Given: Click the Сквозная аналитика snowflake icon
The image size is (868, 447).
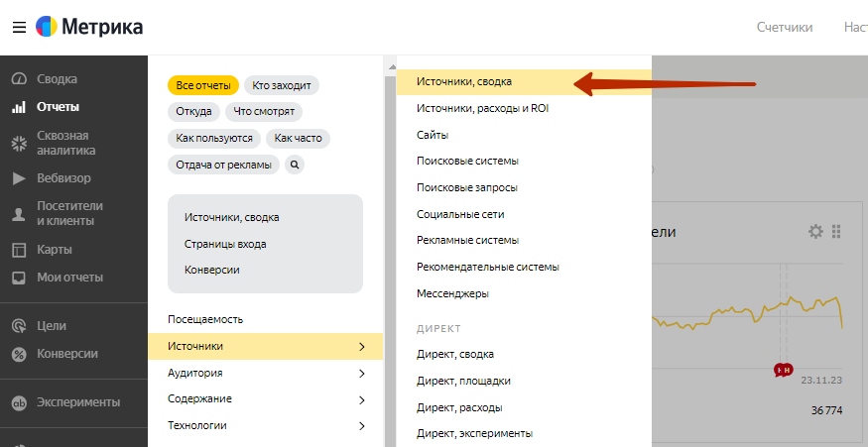Looking at the screenshot, I should tap(19, 144).
